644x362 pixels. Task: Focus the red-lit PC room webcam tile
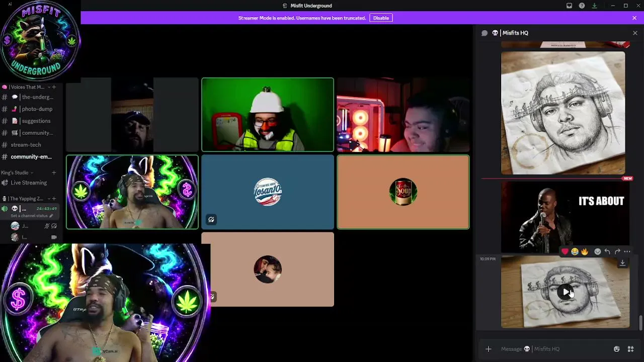[x=403, y=115]
